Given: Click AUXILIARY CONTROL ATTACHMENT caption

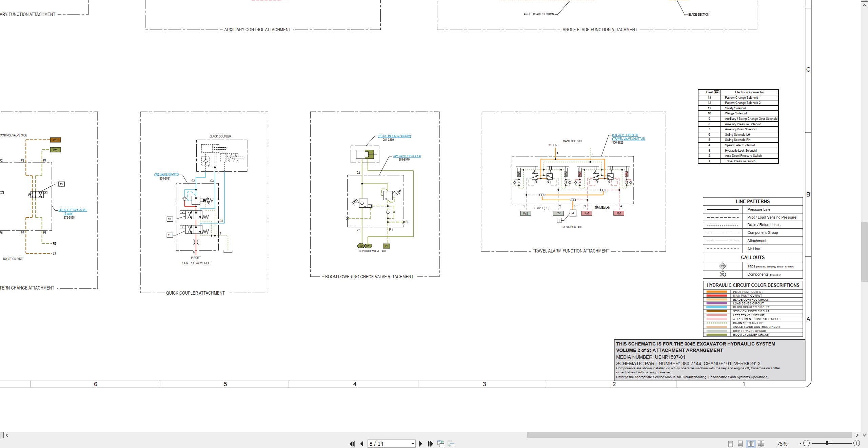Looking at the screenshot, I should coord(257,30).
